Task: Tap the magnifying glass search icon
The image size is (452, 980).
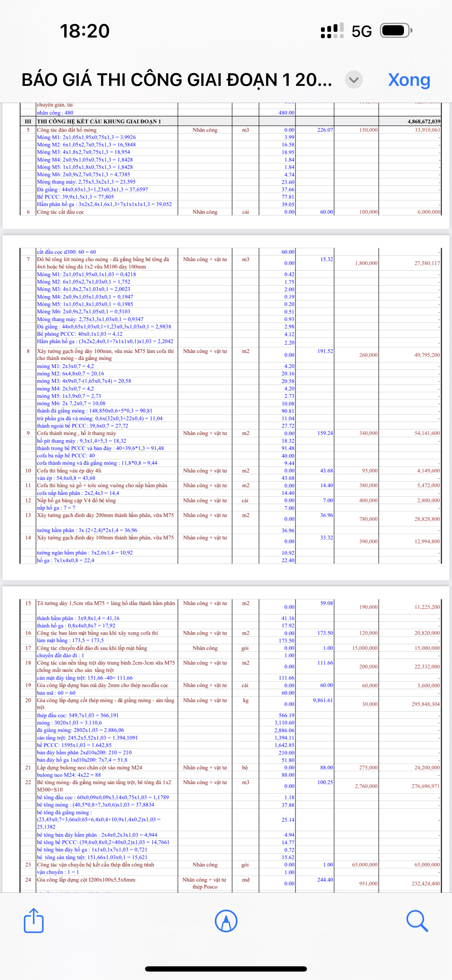Action: 417,921
